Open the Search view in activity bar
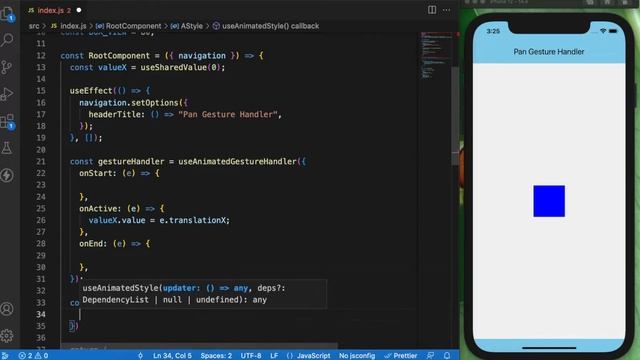The width and height of the screenshot is (640, 360). pos(7,40)
